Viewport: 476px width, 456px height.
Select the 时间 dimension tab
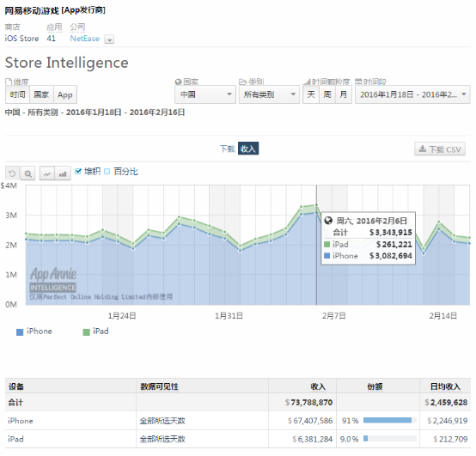pyautogui.click(x=17, y=94)
